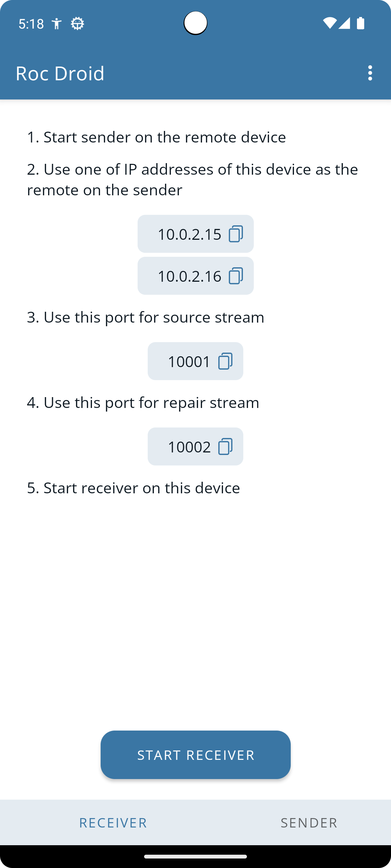
Task: Click copy icon beside 10.0.2.16
Action: [236, 276]
